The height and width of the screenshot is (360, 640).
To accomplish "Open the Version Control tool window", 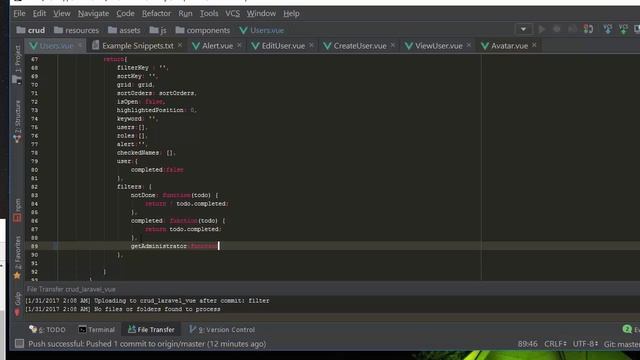I will 222,329.
